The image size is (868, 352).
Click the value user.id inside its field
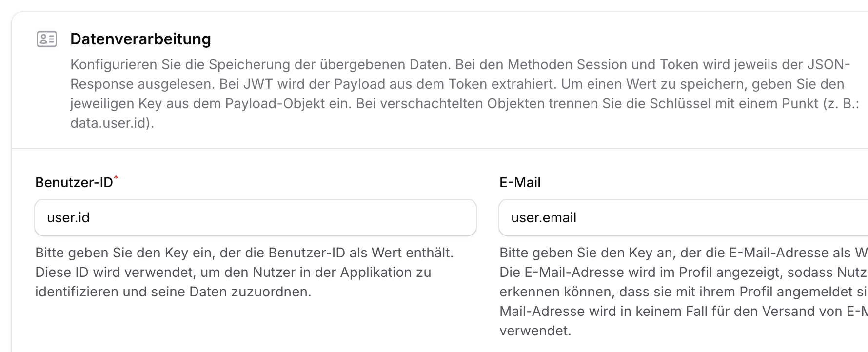(x=68, y=217)
